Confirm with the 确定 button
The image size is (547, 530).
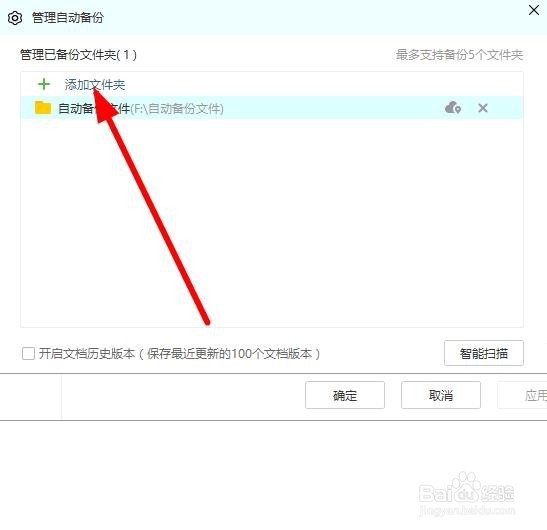[345, 395]
